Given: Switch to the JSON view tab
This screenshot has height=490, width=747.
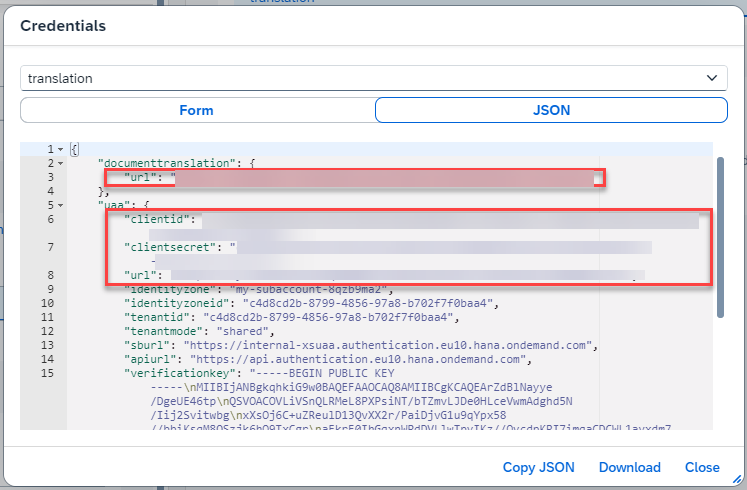Looking at the screenshot, I should pos(551,110).
